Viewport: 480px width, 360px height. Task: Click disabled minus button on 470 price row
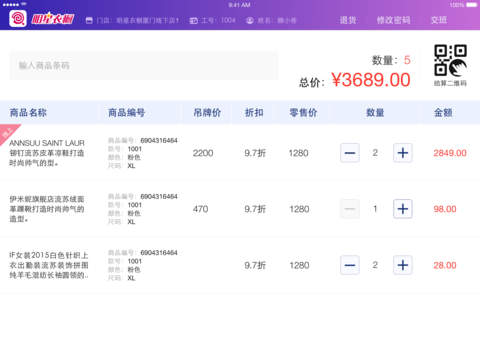click(x=350, y=209)
